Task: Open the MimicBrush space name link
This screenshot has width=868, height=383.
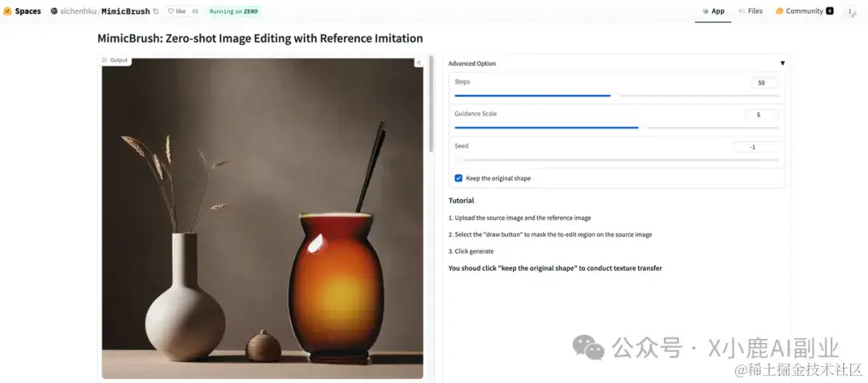Action: click(125, 11)
